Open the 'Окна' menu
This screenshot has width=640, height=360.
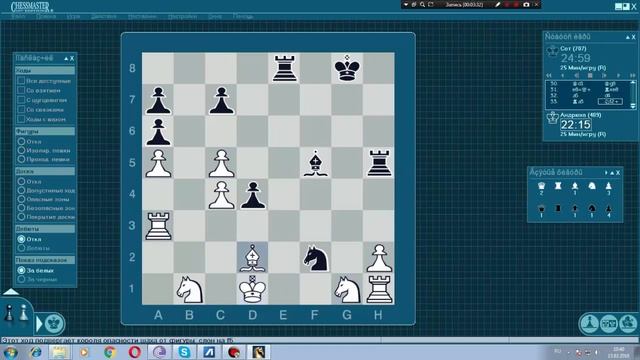215,16
